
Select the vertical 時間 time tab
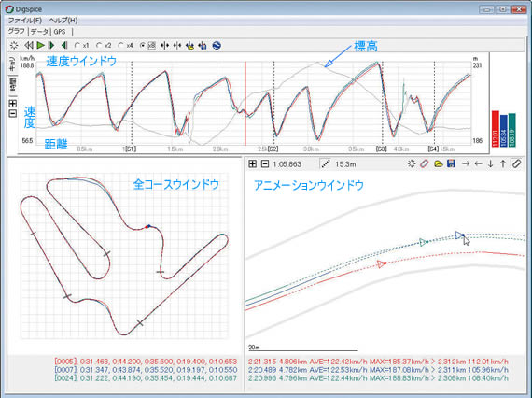coord(12,85)
